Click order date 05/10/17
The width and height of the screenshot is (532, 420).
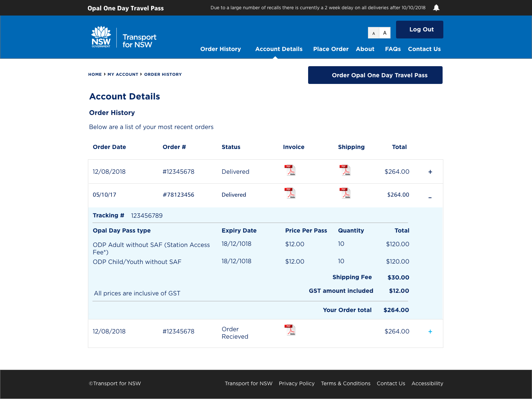(105, 195)
